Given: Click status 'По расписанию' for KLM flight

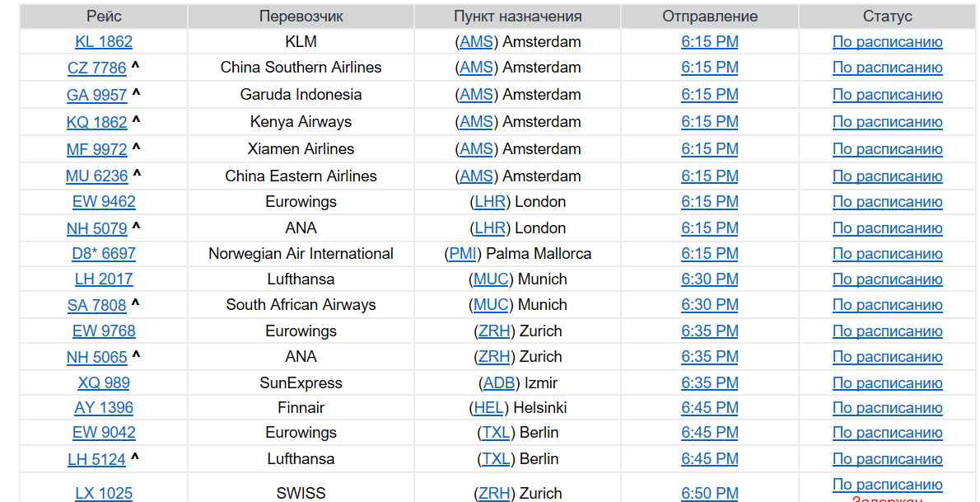Looking at the screenshot, I should [887, 43].
